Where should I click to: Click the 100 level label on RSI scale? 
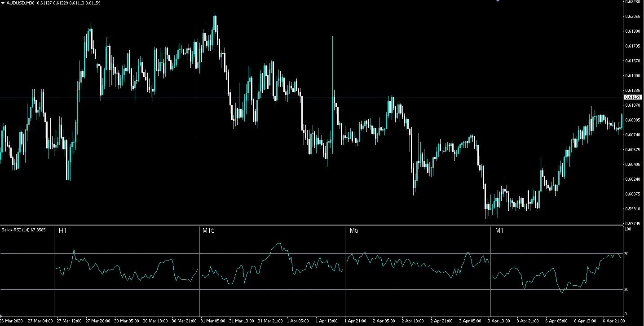(x=628, y=229)
